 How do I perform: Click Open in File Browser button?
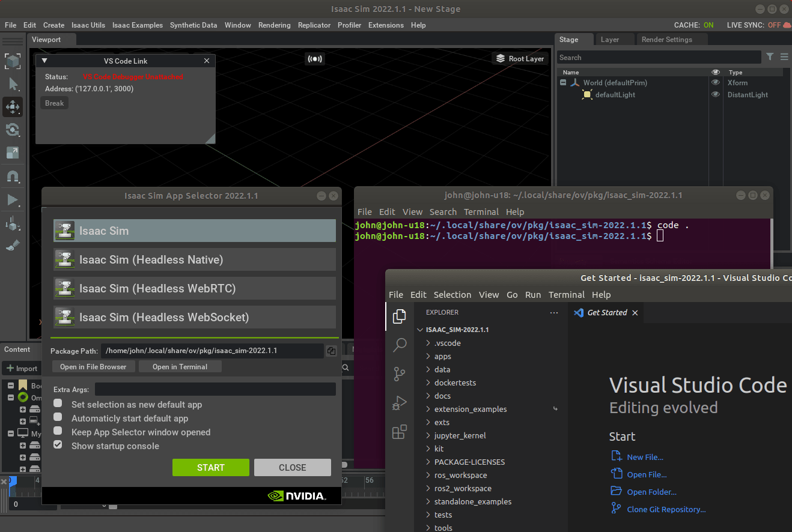click(93, 366)
